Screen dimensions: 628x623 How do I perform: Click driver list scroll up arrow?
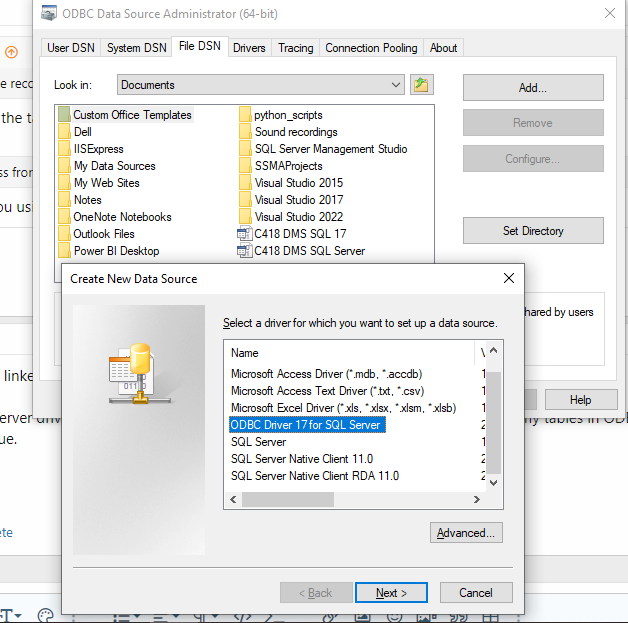[x=493, y=350]
